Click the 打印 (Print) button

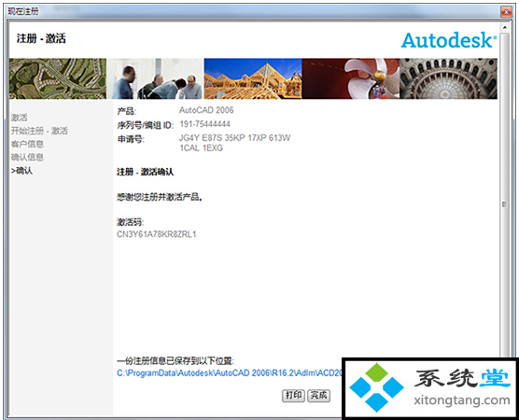293,396
